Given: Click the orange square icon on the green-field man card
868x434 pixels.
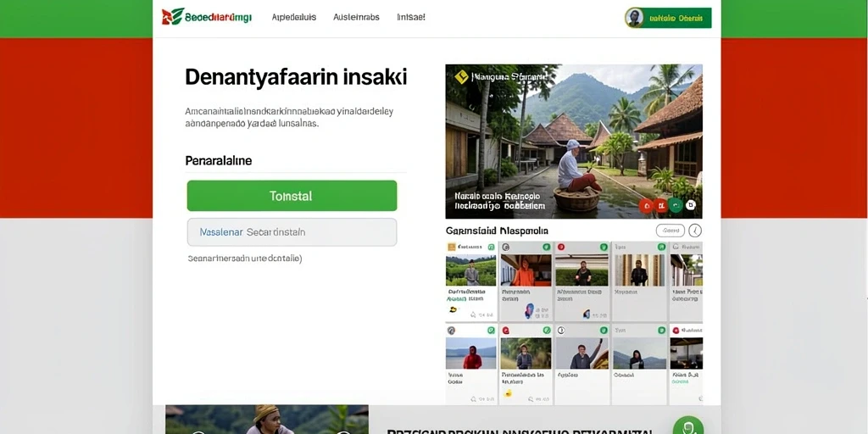Looking at the screenshot, I should [x=452, y=247].
